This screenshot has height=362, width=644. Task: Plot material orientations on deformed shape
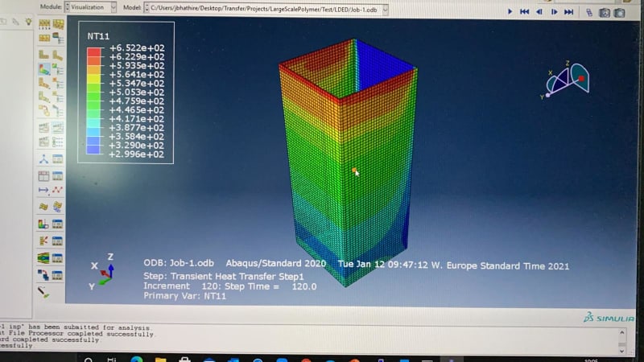click(44, 97)
